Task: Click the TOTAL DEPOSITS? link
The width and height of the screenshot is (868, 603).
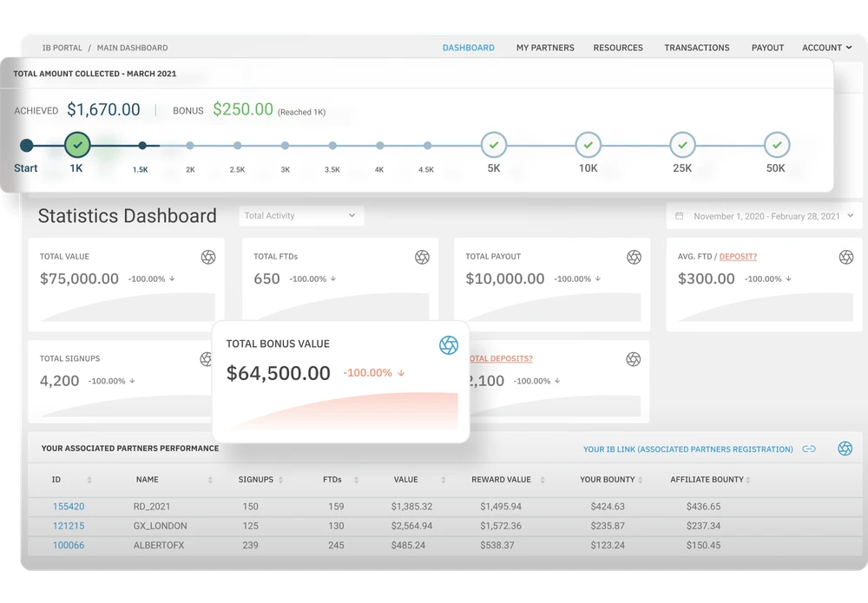Action: [x=501, y=358]
